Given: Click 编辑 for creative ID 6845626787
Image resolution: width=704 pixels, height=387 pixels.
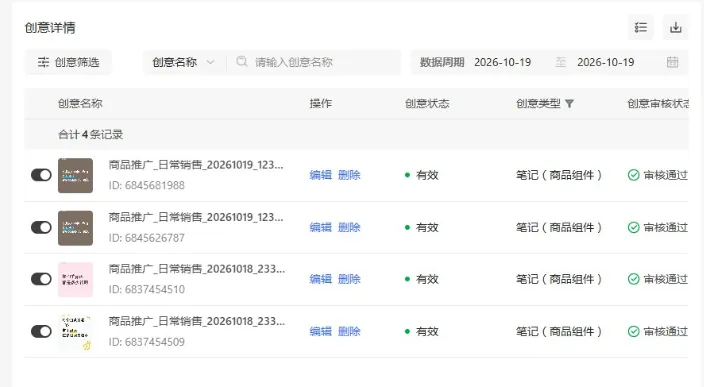Looking at the screenshot, I should [x=321, y=227].
